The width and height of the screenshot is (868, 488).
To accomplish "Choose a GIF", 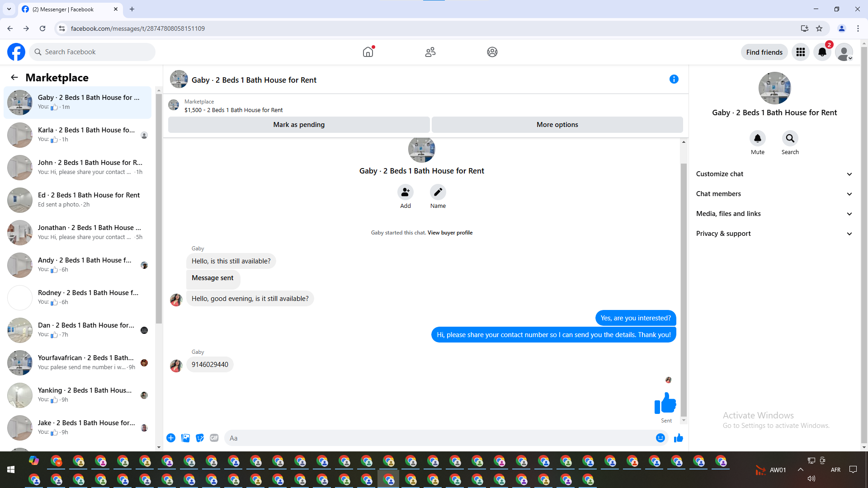I will tap(214, 438).
